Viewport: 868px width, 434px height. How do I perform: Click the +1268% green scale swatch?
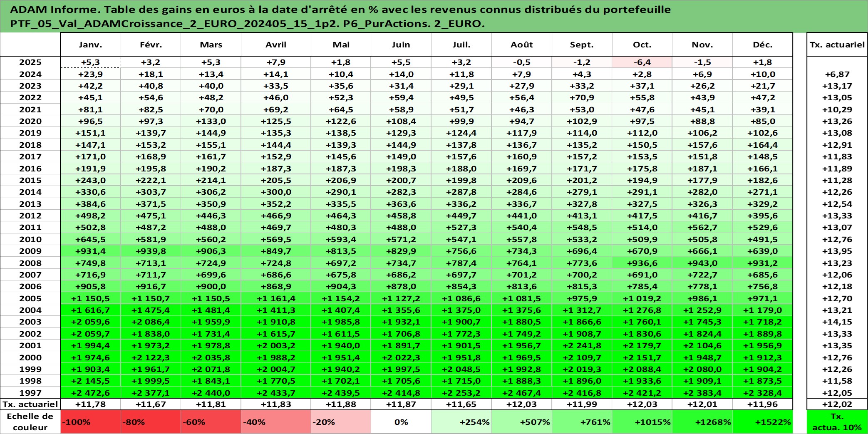(702, 422)
